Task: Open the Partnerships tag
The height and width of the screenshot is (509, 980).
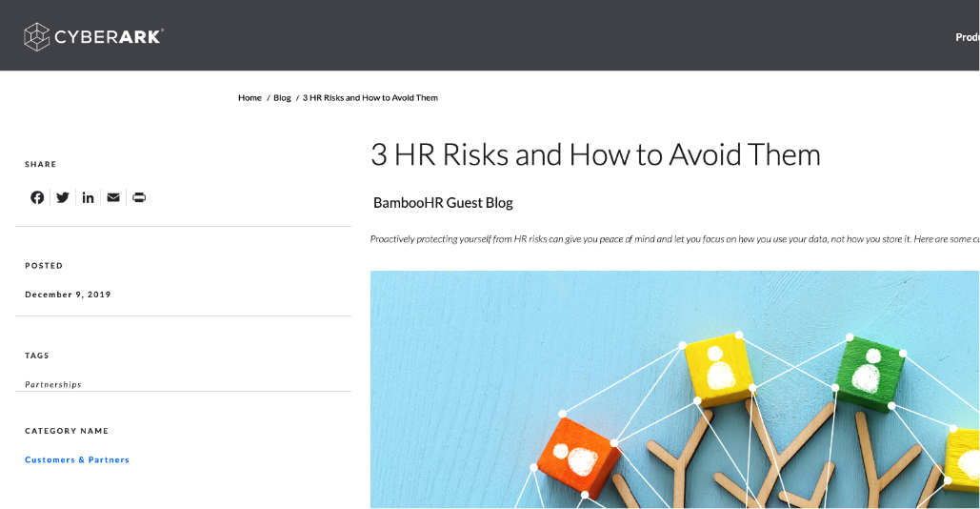Action: [53, 384]
